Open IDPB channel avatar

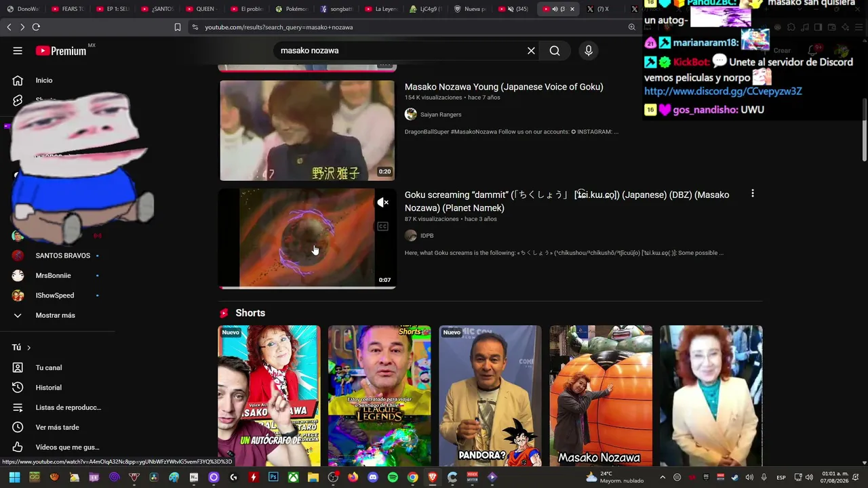click(411, 236)
